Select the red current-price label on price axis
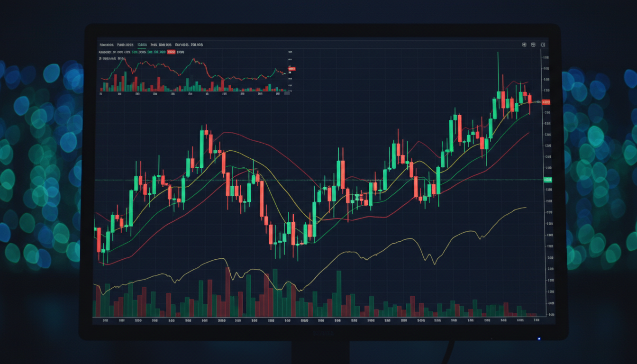Image resolution: width=637 pixels, height=364 pixels. coord(546,102)
